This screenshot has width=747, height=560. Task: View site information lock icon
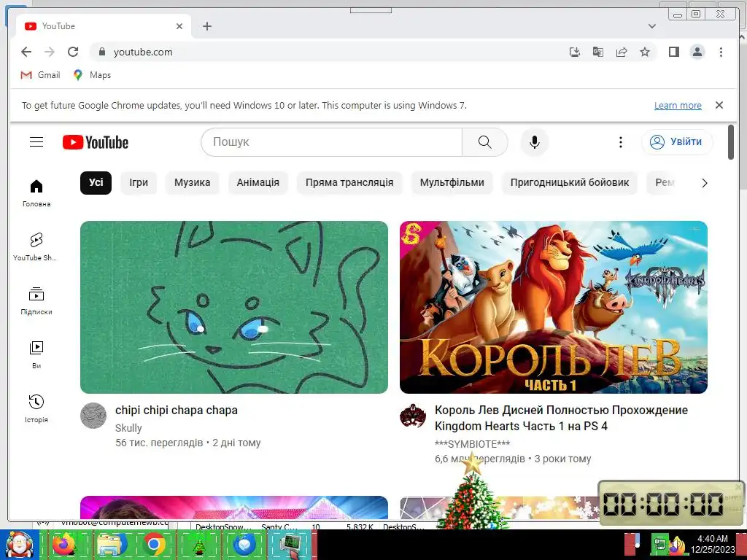point(101,52)
